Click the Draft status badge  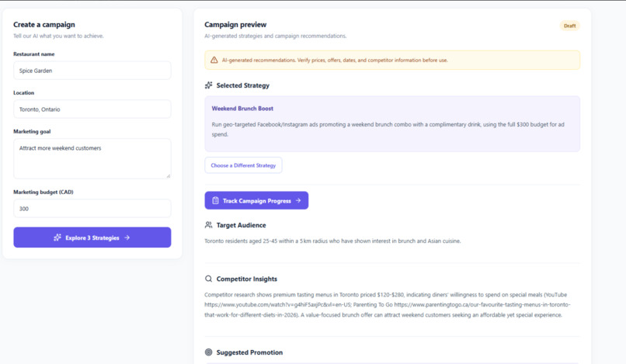[x=569, y=26]
